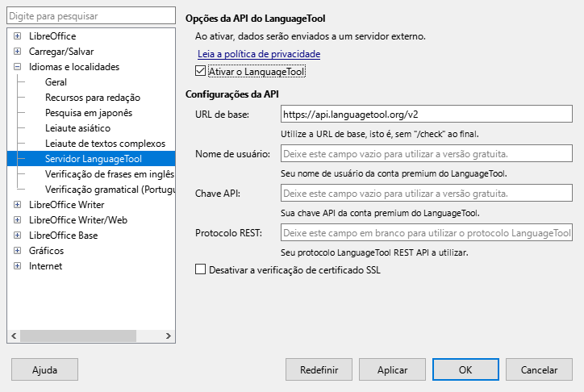Collapse the Idiomas e localidades node

[17, 67]
